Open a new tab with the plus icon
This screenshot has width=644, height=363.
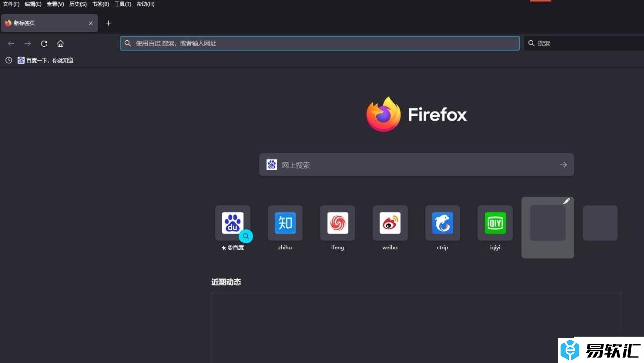108,23
